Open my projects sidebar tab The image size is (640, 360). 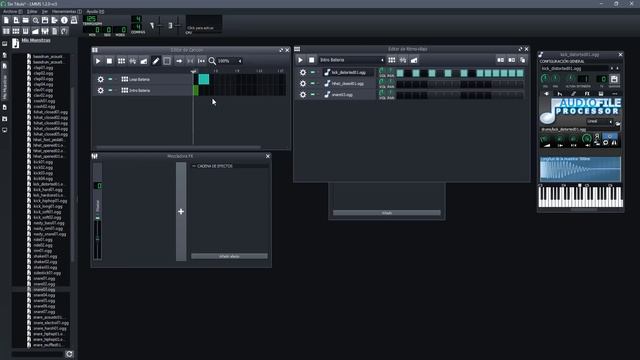4,55
